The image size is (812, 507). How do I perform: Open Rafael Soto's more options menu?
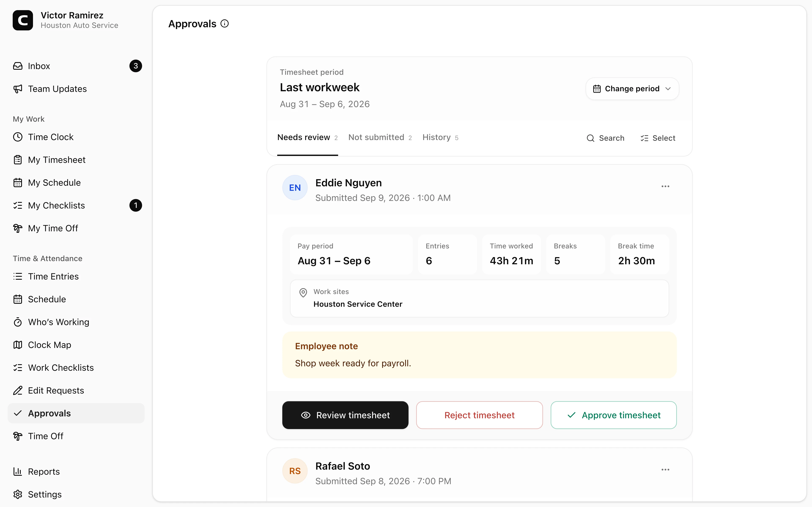(665, 470)
